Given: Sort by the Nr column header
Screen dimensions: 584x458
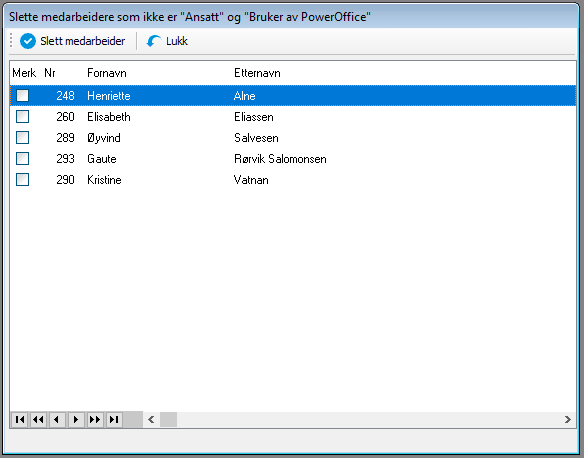Looking at the screenshot, I should click(x=50, y=73).
